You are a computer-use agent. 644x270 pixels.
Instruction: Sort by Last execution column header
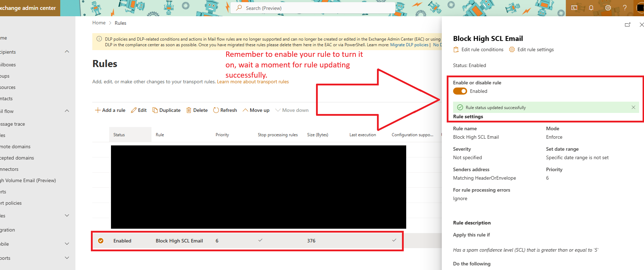coord(363,134)
